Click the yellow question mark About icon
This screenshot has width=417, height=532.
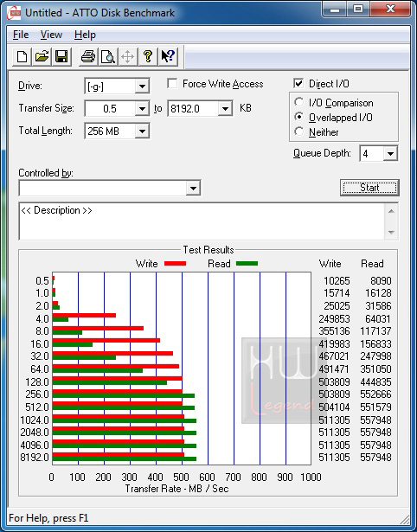tap(148, 56)
